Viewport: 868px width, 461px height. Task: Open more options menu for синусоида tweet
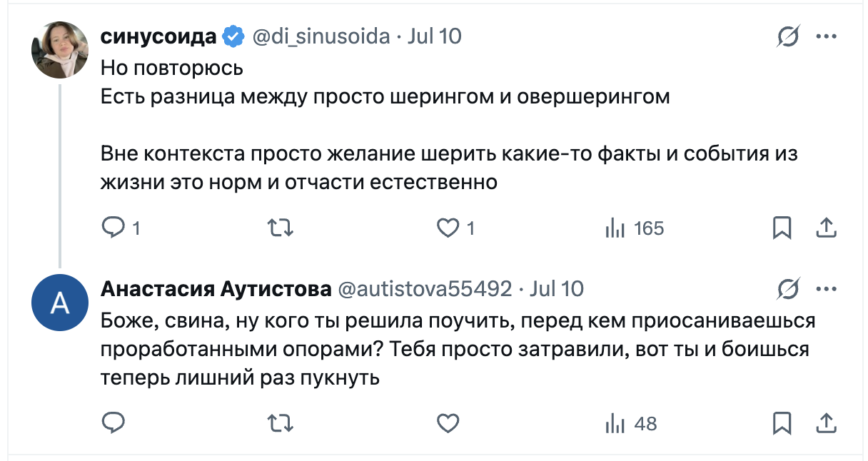pos(826,36)
